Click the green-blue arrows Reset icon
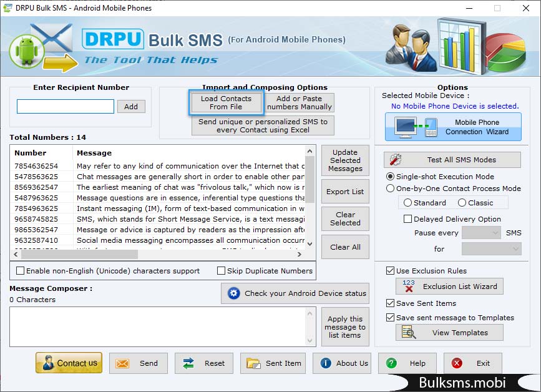Screen dimensions: 541x392 [188, 363]
